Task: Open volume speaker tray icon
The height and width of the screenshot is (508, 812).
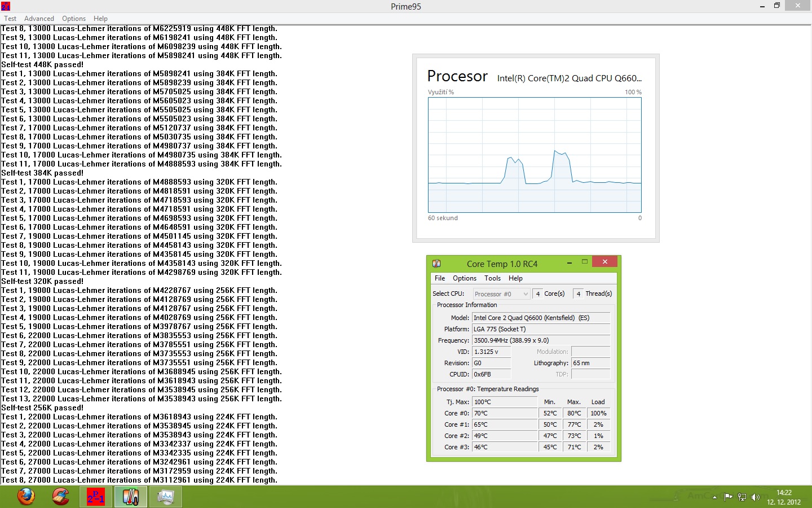Action: 755,497
